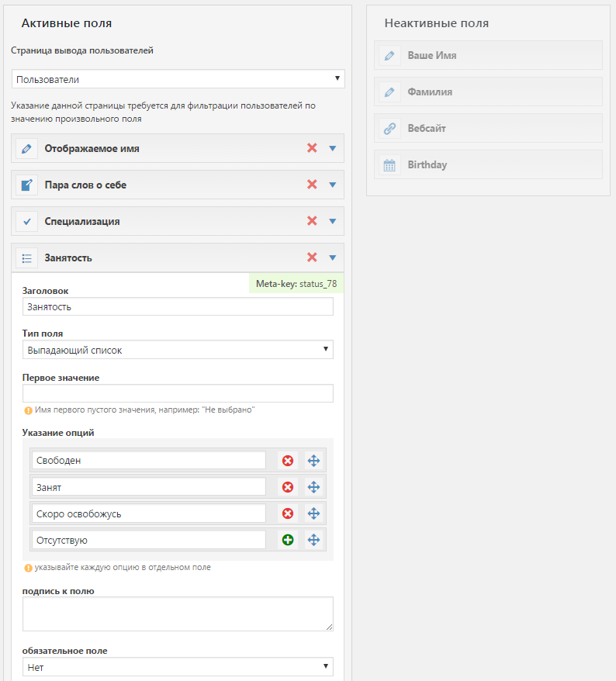Click the pencil icon next to Отображаемое имя
Image resolution: width=616 pixels, height=681 pixels.
point(26,149)
